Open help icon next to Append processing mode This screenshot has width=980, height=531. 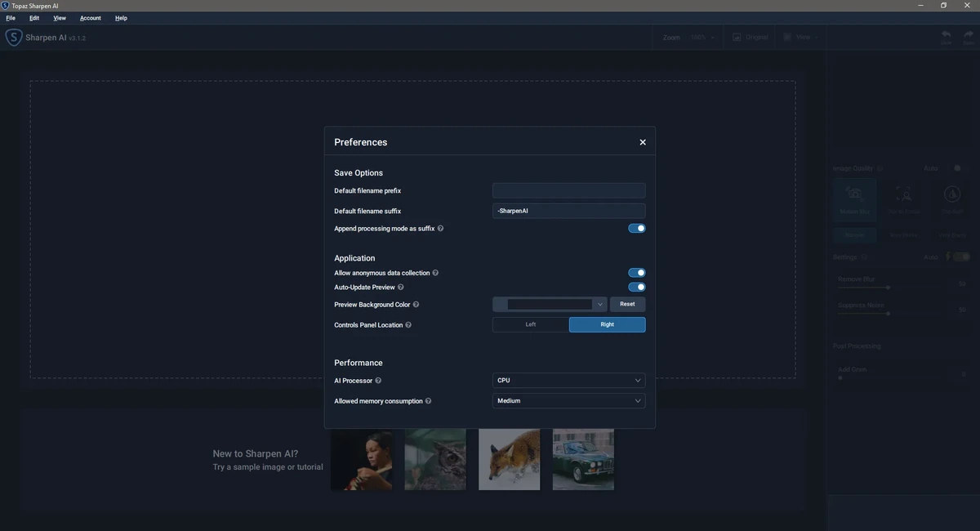(441, 229)
